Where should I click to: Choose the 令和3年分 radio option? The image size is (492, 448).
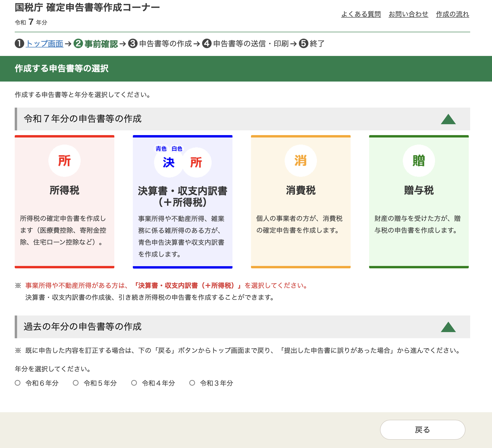coord(192,383)
